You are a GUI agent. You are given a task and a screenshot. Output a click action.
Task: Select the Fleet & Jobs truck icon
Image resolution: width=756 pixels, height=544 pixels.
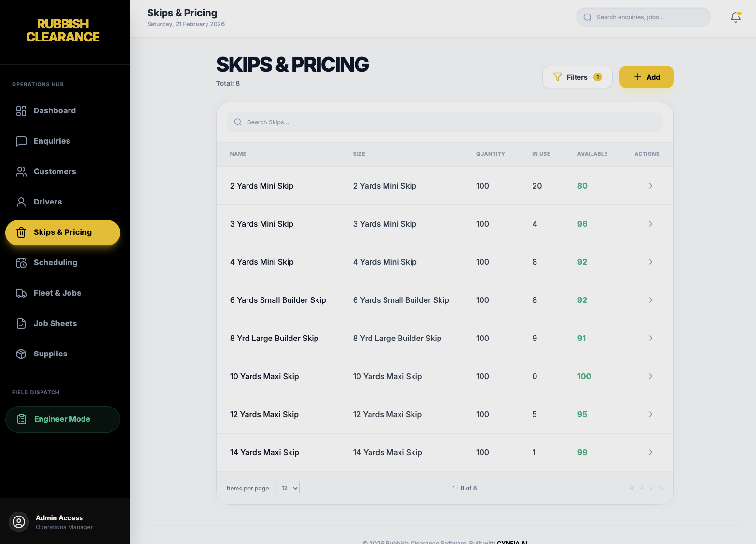coord(21,293)
